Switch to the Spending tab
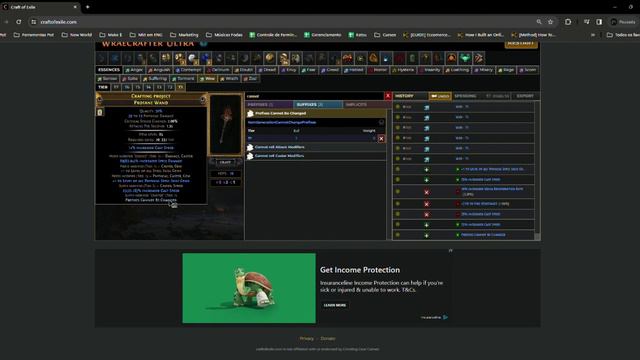This screenshot has width=640, height=360. click(465, 96)
